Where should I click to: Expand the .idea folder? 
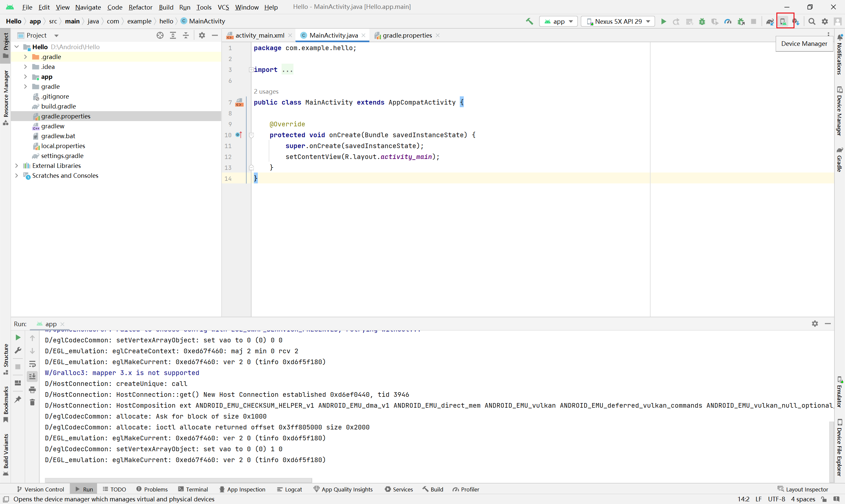(25, 67)
